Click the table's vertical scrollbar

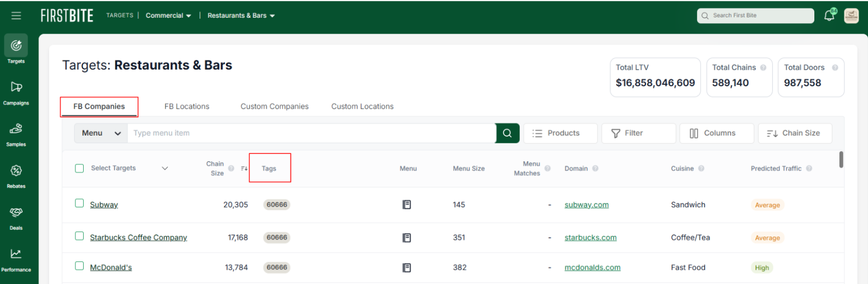(x=841, y=160)
